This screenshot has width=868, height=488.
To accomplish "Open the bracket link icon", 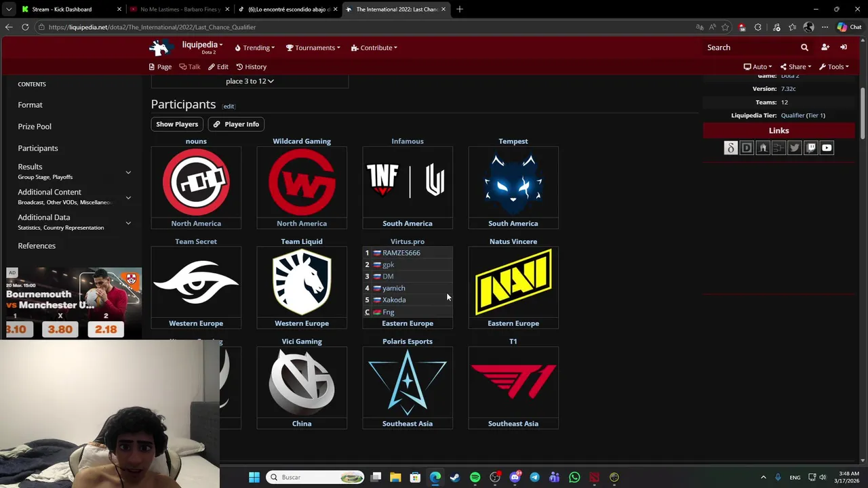I will 778,148.
